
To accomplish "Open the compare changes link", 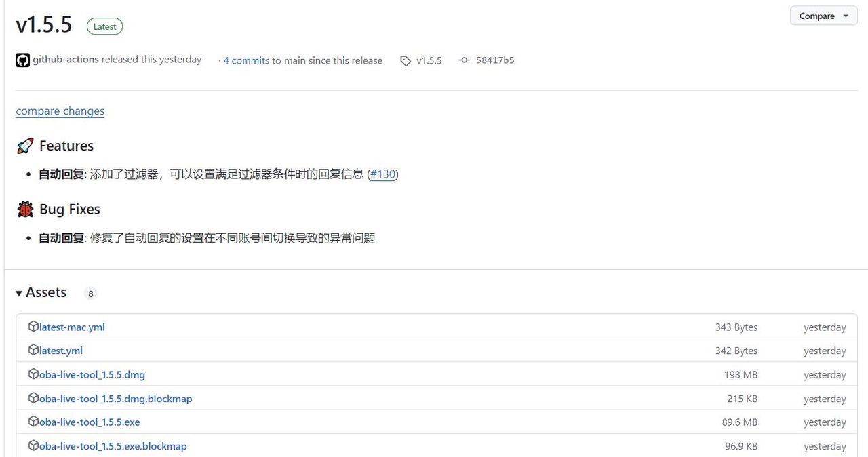I will [60, 111].
